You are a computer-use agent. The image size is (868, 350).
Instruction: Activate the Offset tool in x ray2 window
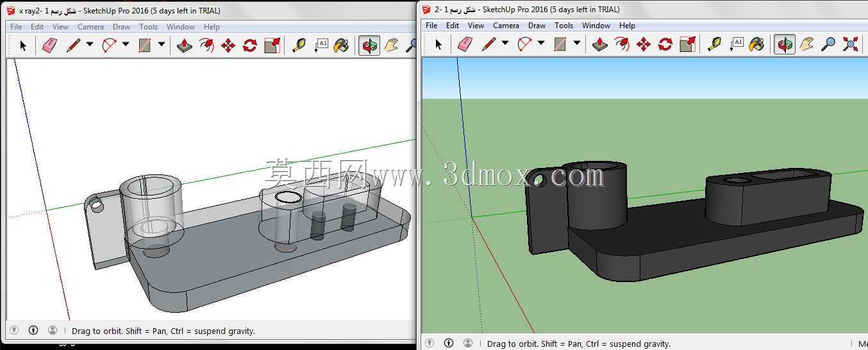point(206,46)
